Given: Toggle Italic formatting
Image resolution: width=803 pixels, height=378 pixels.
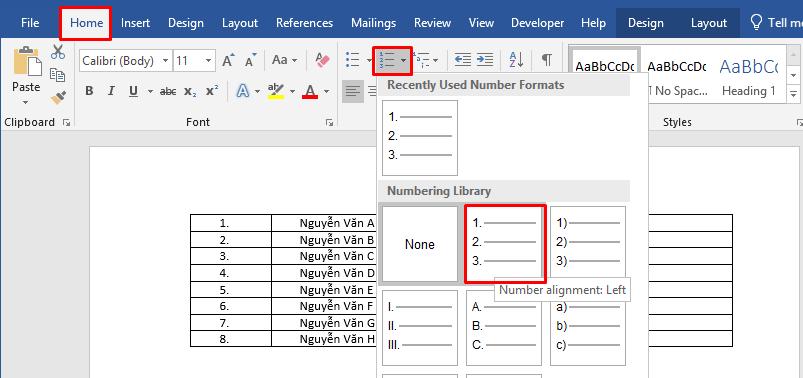Looking at the screenshot, I should tap(111, 91).
